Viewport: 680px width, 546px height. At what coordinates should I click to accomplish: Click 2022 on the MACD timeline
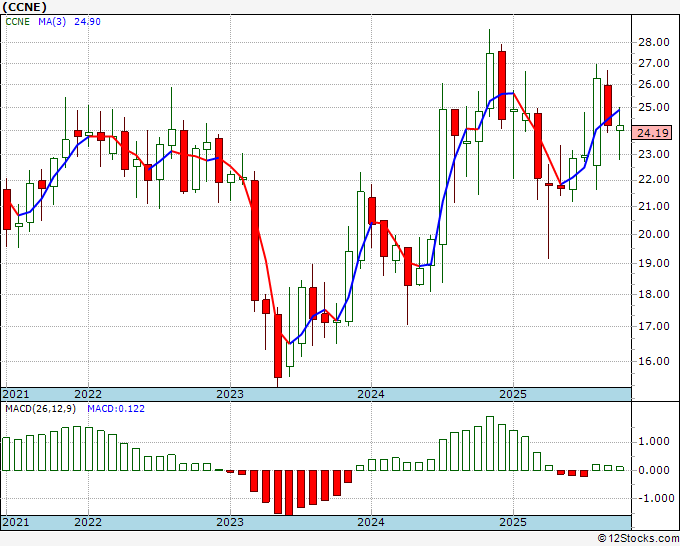click(x=88, y=522)
